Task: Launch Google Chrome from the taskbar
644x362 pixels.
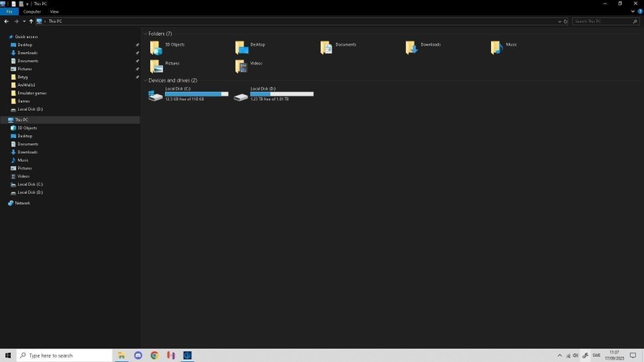Action: pos(154,355)
